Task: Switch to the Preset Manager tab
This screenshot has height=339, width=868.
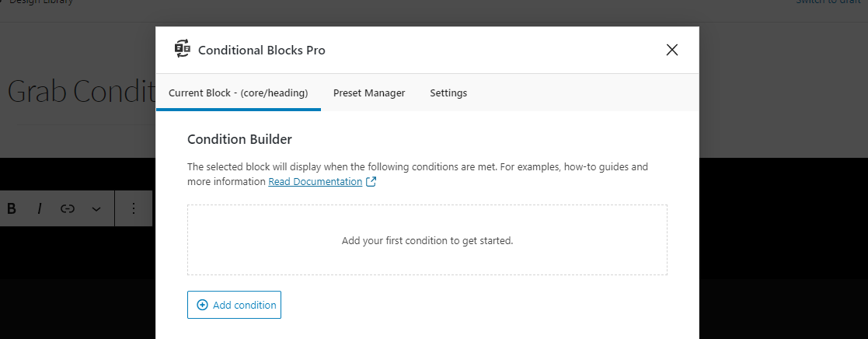Action: [369, 93]
